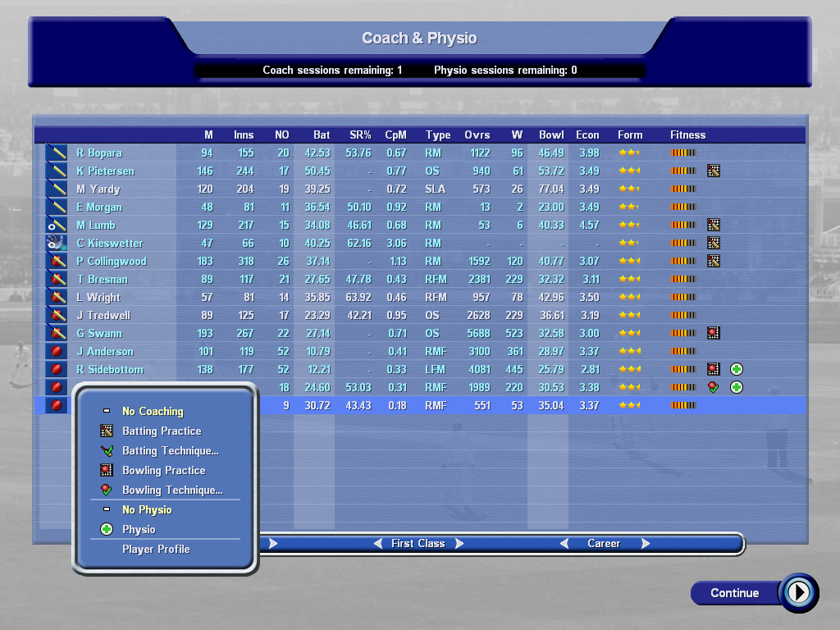Image resolution: width=840 pixels, height=630 pixels.
Task: Click the batting practice icon in C Kieswetter's row
Action: 713,243
